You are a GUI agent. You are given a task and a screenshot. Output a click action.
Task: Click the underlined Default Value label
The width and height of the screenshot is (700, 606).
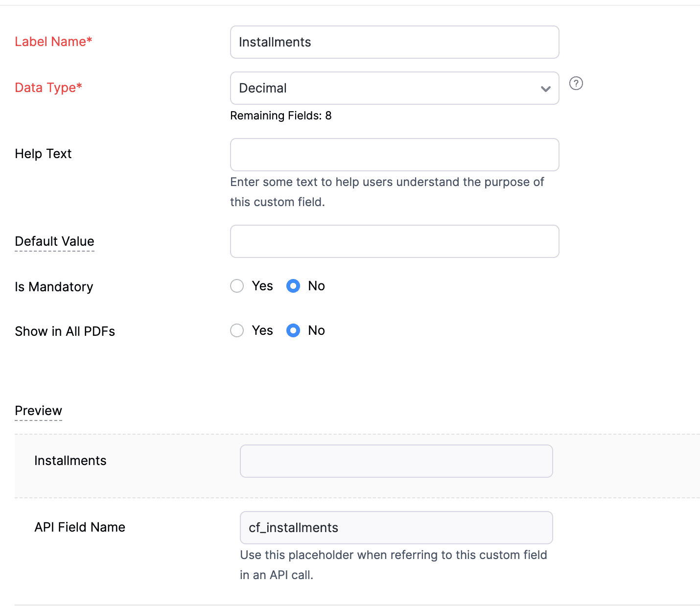pyautogui.click(x=54, y=241)
